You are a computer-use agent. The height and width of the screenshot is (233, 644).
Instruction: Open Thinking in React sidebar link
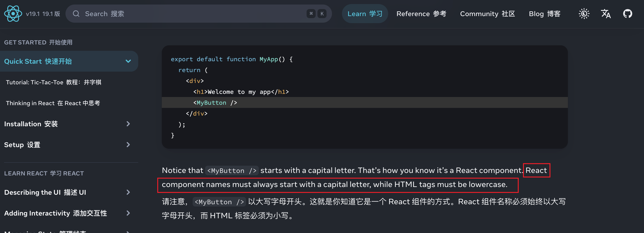[x=53, y=103]
